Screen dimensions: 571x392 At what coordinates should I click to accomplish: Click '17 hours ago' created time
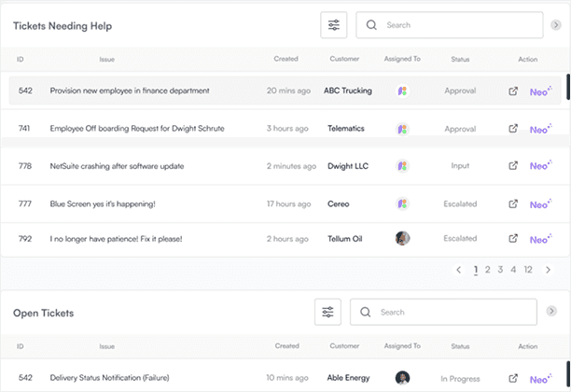289,204
